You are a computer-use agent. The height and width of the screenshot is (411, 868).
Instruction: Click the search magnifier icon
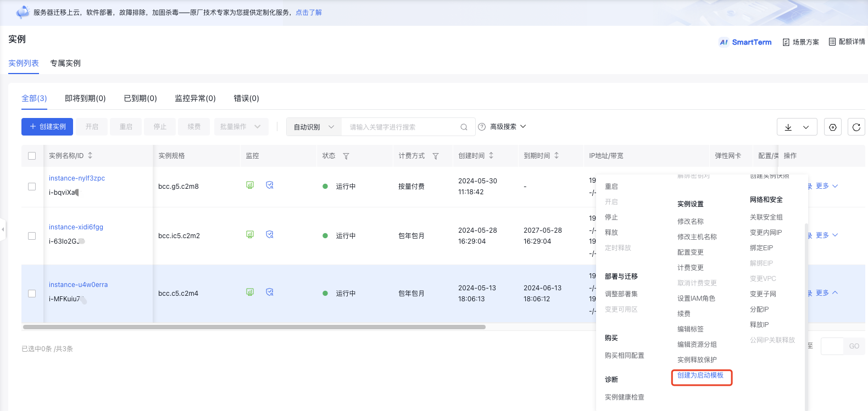(464, 127)
